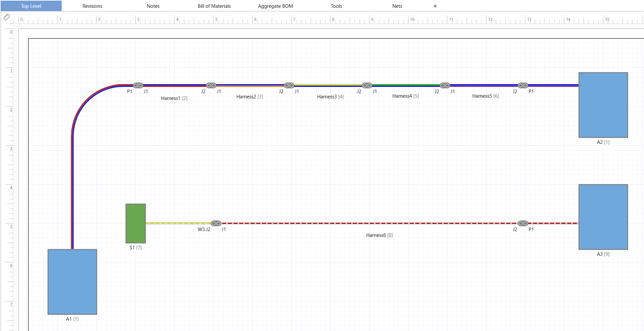Open the Revisions tab
644x331 pixels.
click(x=92, y=6)
